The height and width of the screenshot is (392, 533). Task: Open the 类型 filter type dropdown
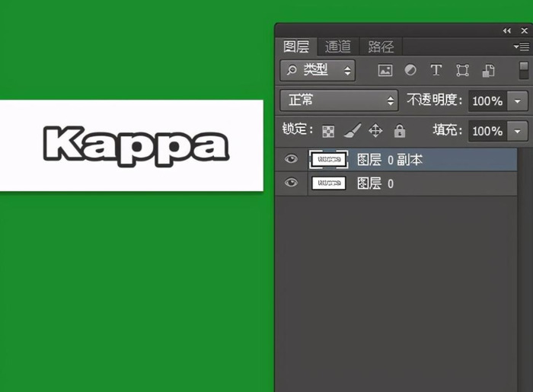point(318,70)
